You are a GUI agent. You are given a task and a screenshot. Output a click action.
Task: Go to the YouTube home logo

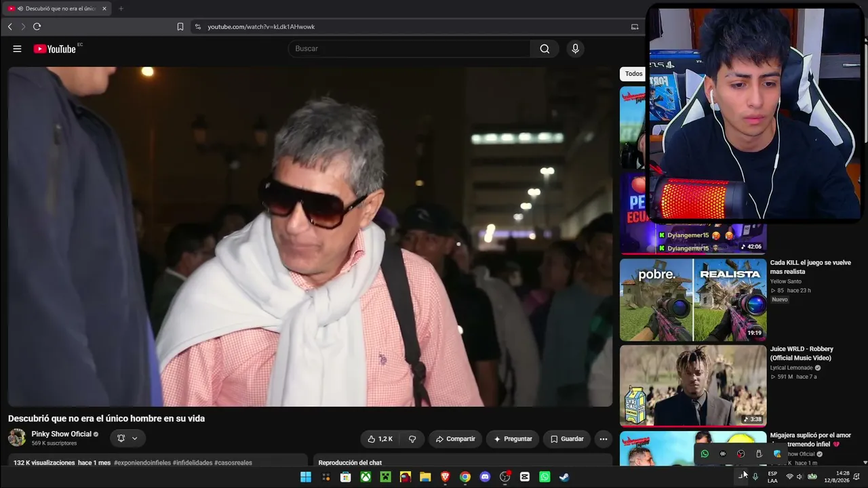point(55,49)
